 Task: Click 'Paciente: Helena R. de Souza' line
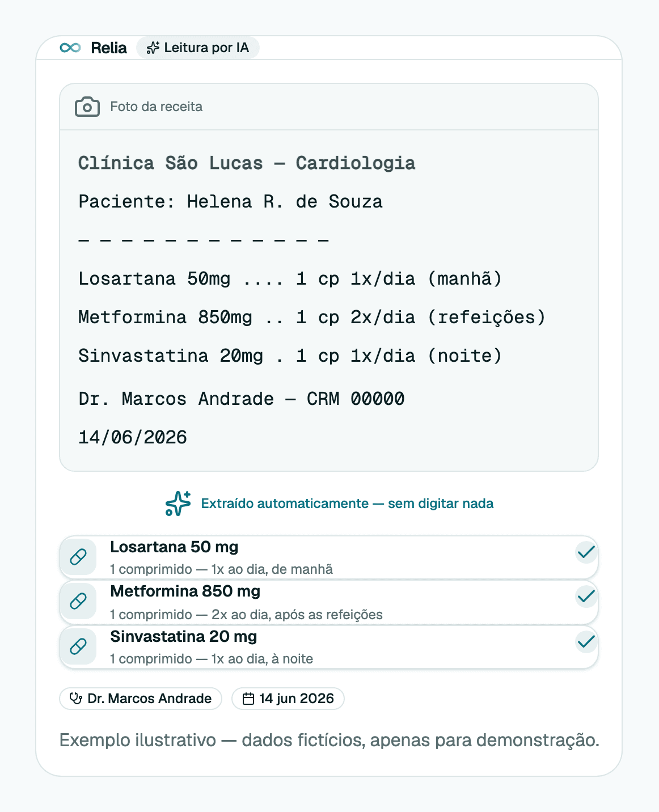click(x=230, y=202)
